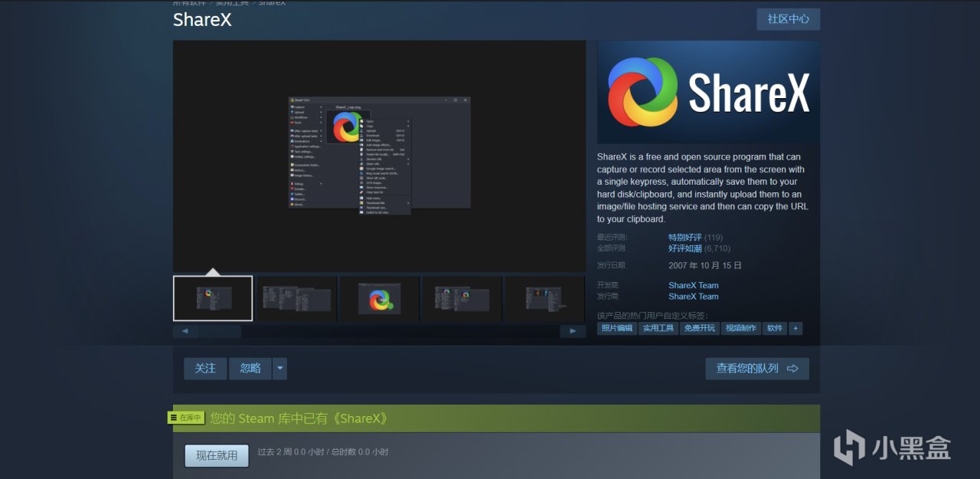Image resolution: width=980 pixels, height=479 pixels.
Task: Click the ShareX header logo image
Action: [708, 92]
